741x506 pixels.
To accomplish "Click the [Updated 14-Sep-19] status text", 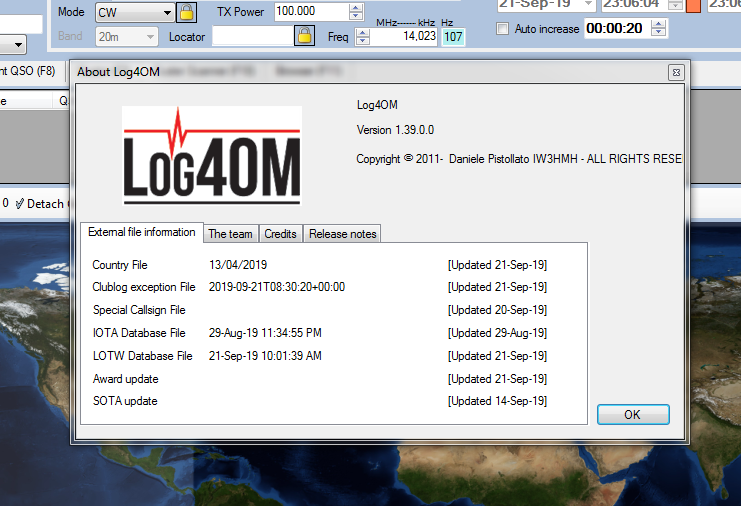I will click(498, 401).
